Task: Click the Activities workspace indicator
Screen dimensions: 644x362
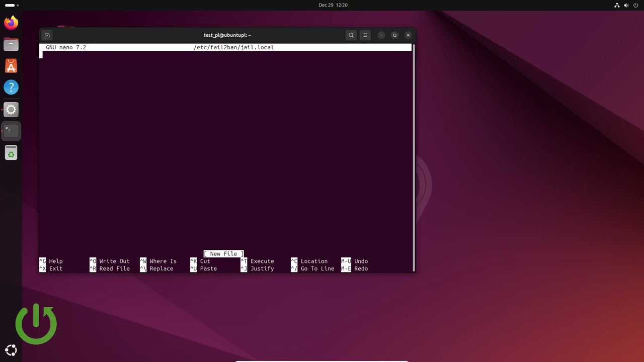Action: coord(12,5)
